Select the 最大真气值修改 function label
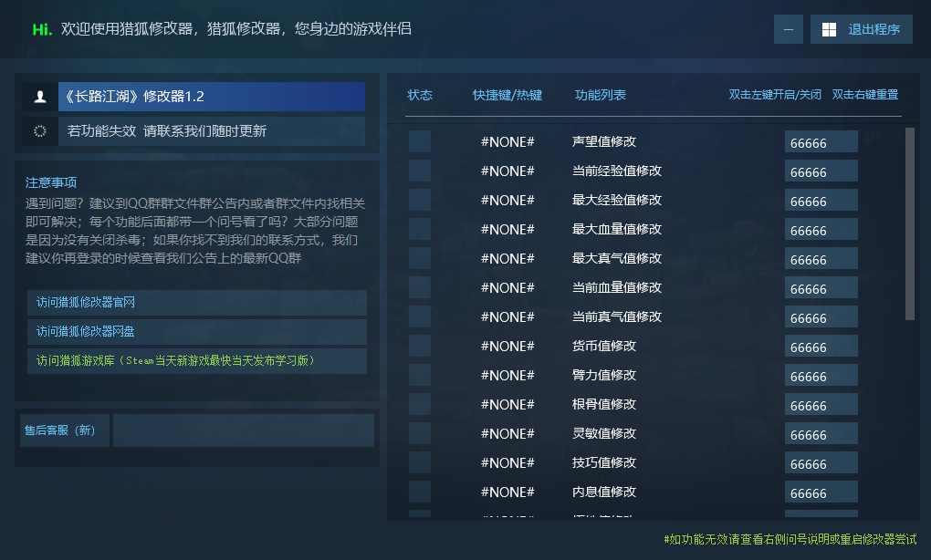This screenshot has width=931, height=560. pos(617,258)
